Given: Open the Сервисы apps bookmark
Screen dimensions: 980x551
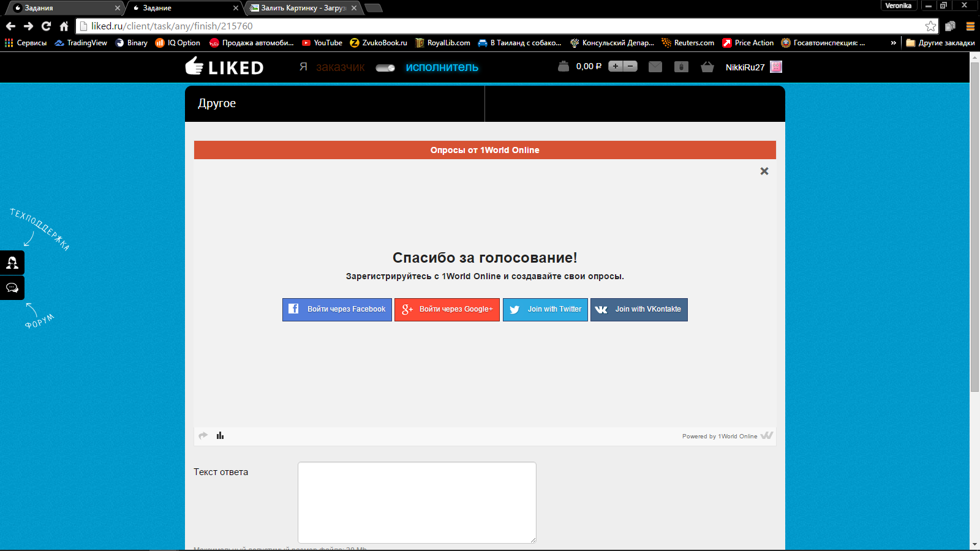Looking at the screenshot, I should pyautogui.click(x=26, y=43).
